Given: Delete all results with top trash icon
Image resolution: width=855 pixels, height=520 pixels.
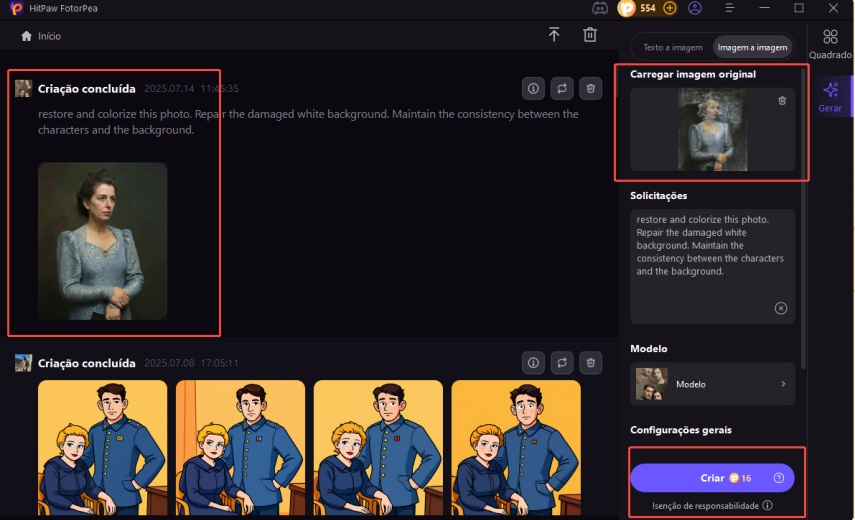Looking at the screenshot, I should (590, 35).
